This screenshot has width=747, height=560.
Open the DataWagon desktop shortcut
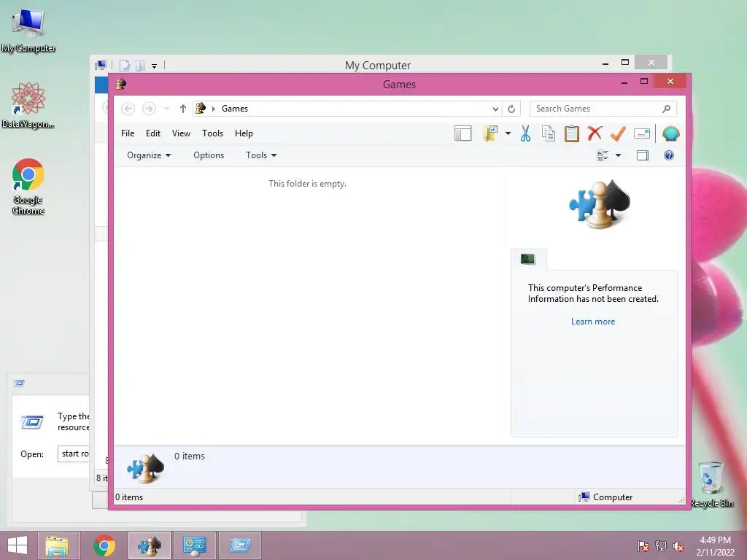coord(28,105)
